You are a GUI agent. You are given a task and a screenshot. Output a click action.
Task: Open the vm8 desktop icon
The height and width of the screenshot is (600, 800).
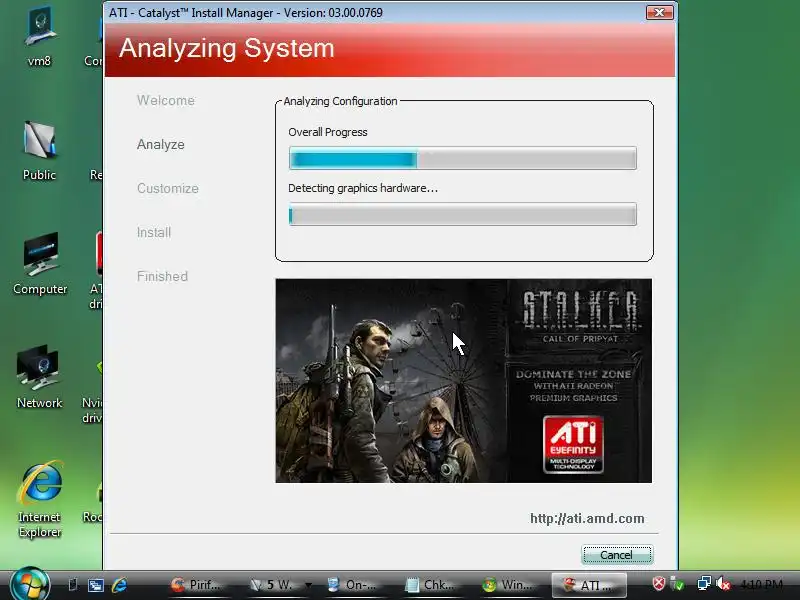(x=39, y=38)
